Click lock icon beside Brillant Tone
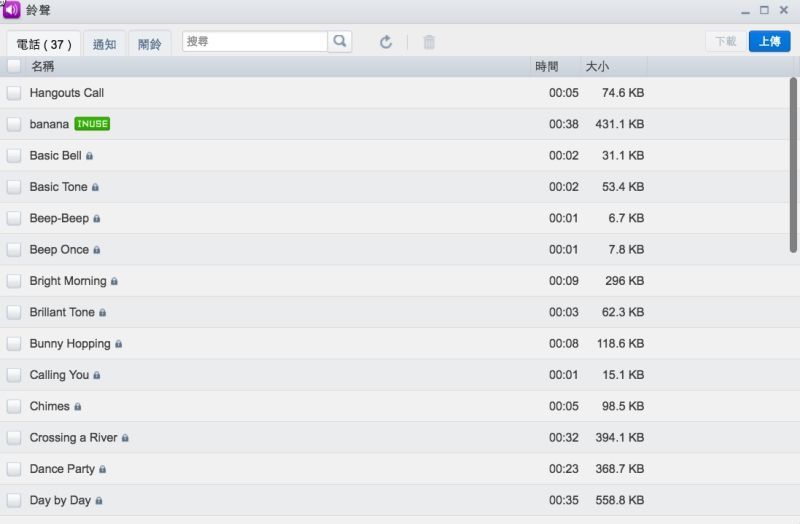The width and height of the screenshot is (800, 524). tap(103, 313)
